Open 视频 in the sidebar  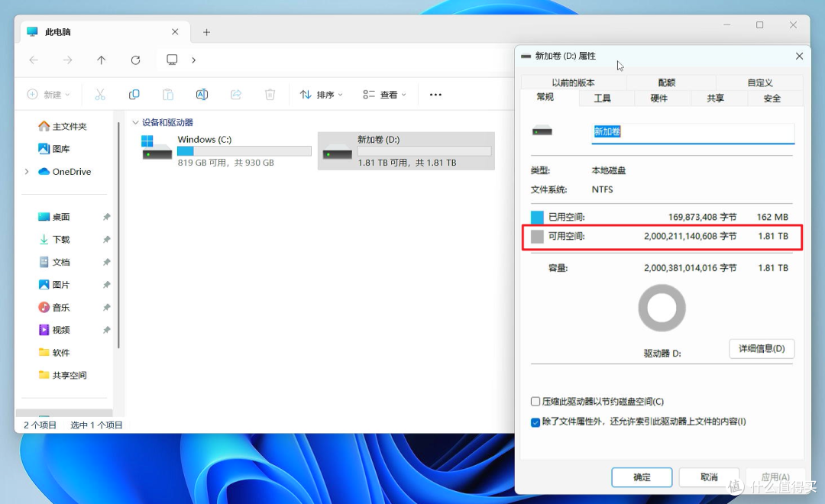[53, 330]
